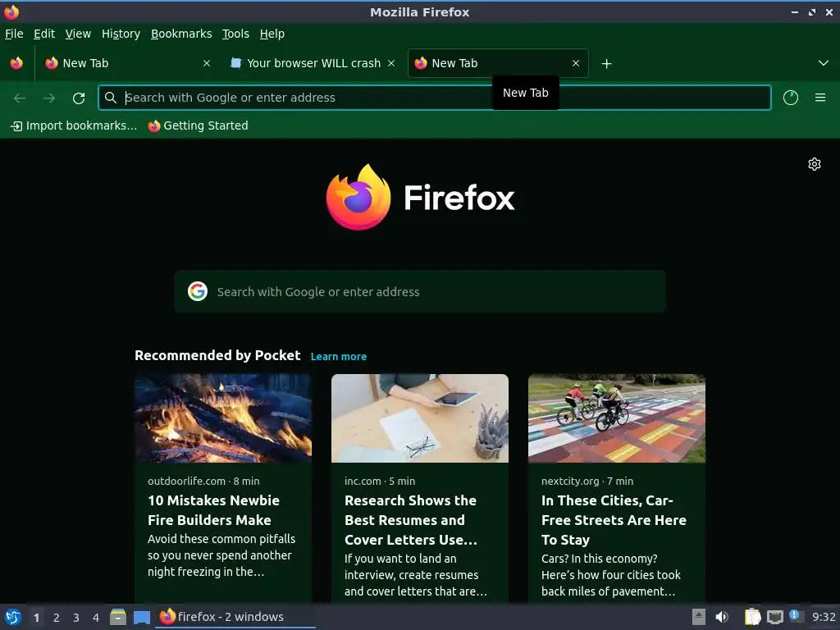
Task: Focus the page search box
Action: (420, 291)
